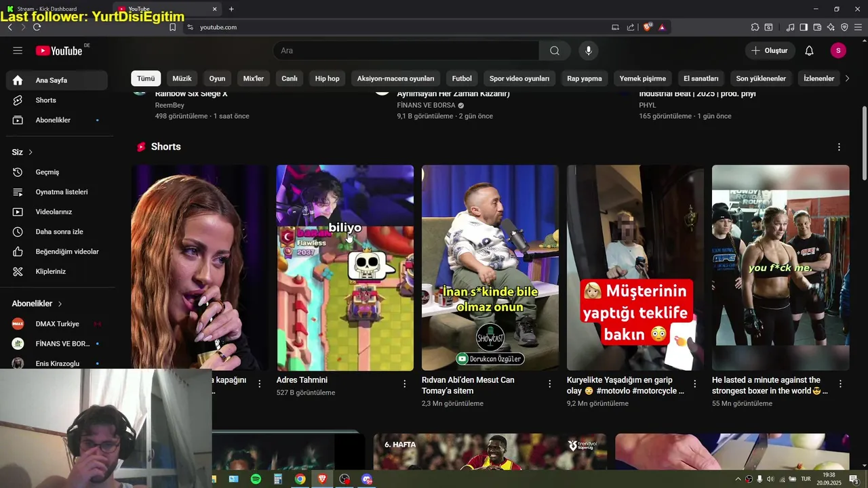The height and width of the screenshot is (488, 868).
Task: Click the Brave Shields lion icon
Action: click(648, 27)
